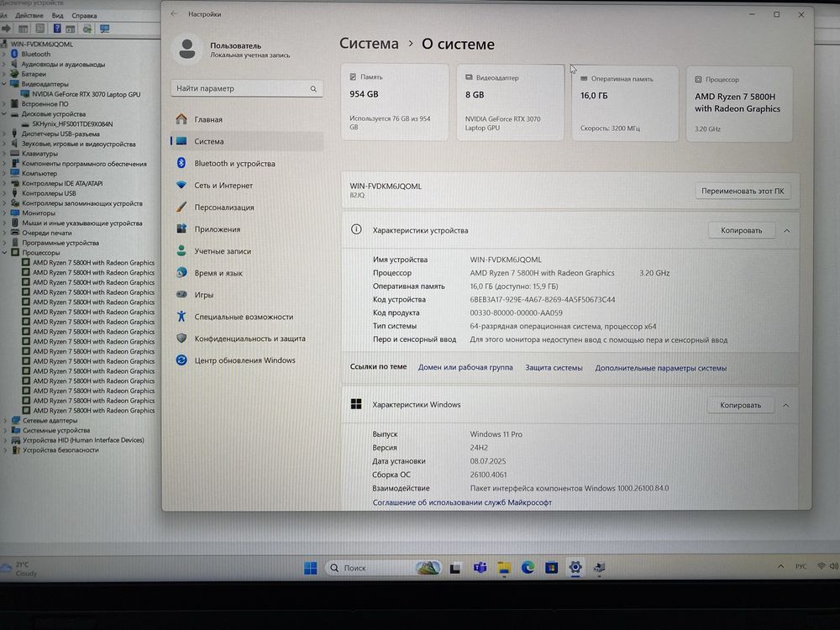
Task: Open Microsoft Teams from the taskbar
Action: [480, 568]
